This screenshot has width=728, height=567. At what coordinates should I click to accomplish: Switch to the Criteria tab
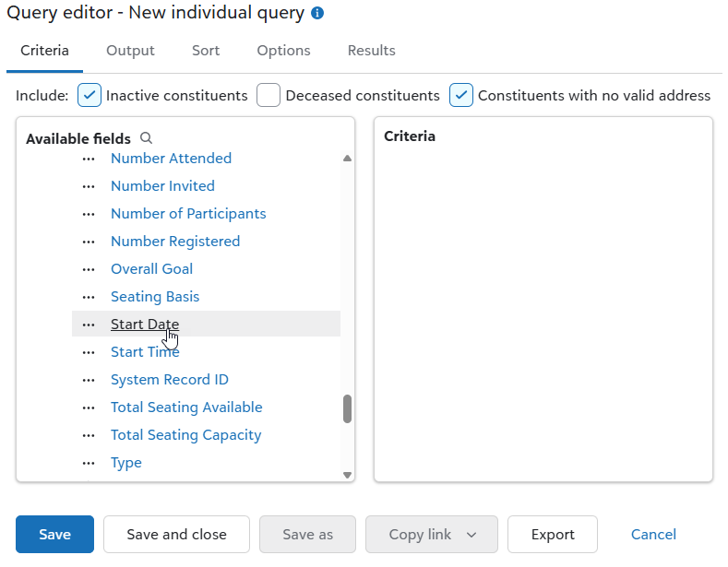44,50
